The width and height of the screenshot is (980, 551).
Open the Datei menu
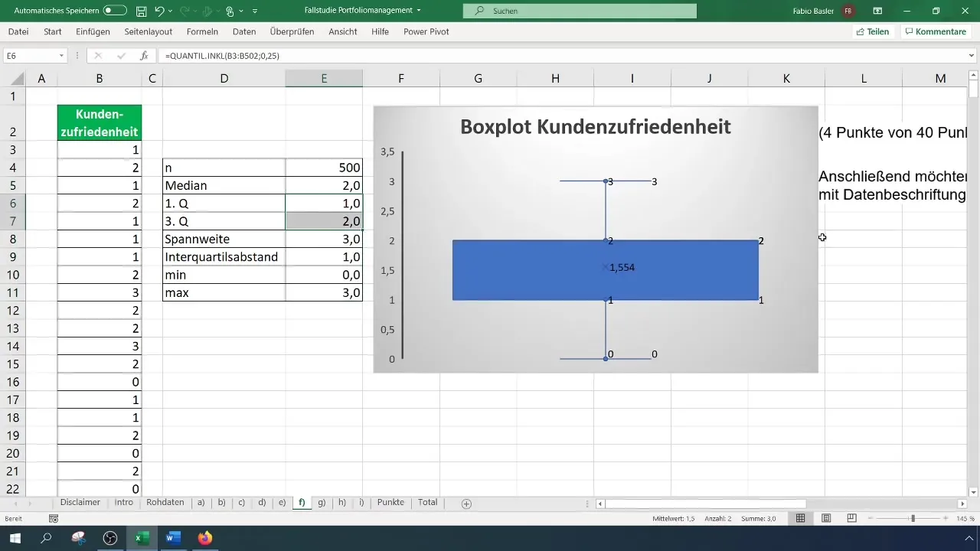pos(18,31)
